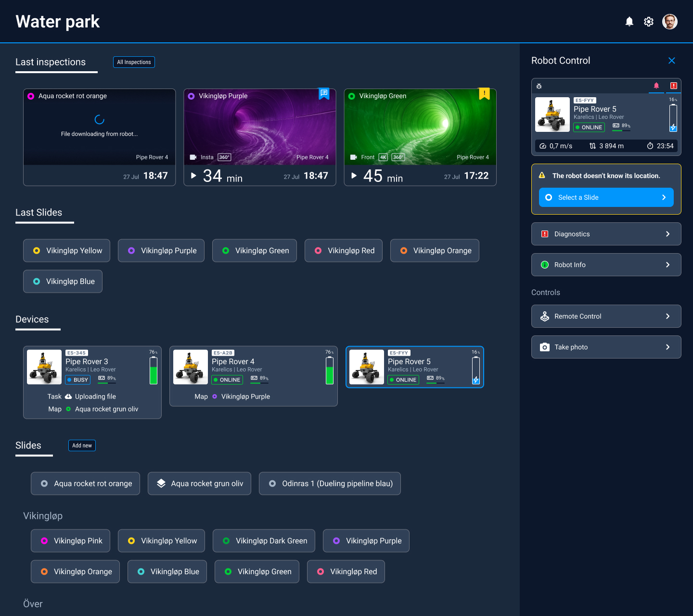Click the Add new slide button
693x616 pixels.
click(82, 446)
